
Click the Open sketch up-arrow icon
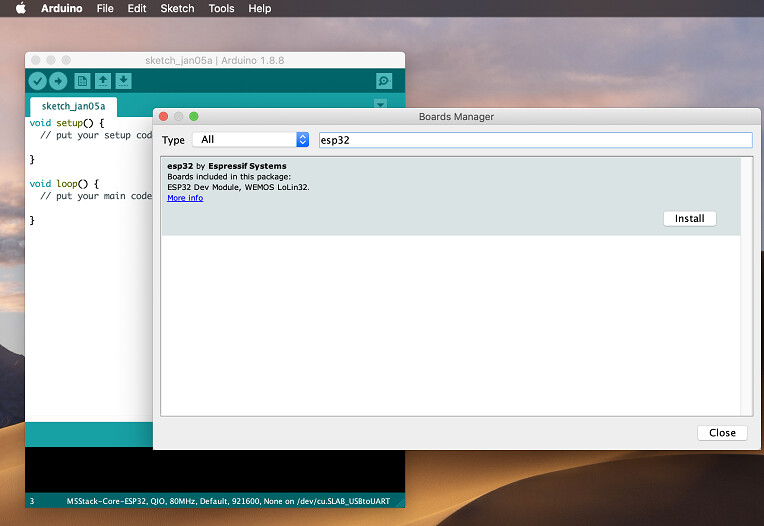tap(103, 81)
